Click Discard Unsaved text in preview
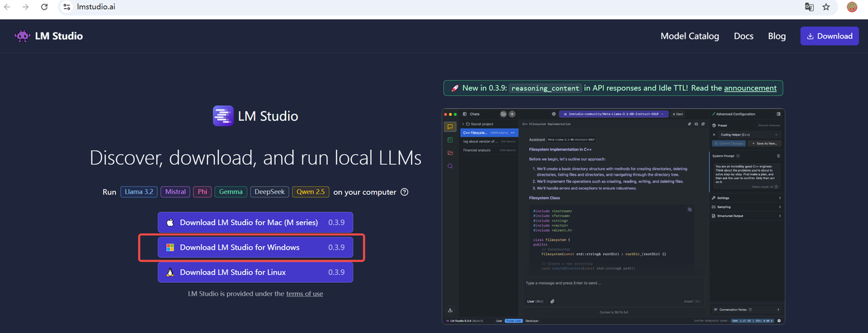Viewport: 868px width, 333px height. tap(768, 125)
